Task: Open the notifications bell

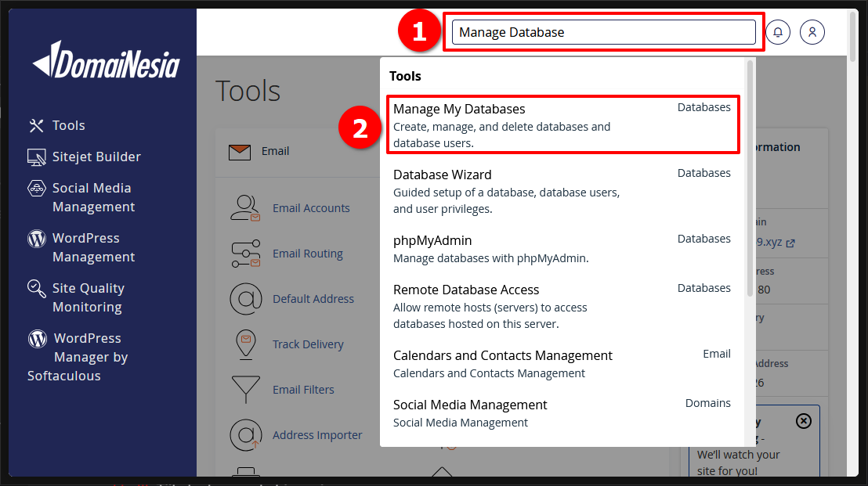Action: click(777, 32)
